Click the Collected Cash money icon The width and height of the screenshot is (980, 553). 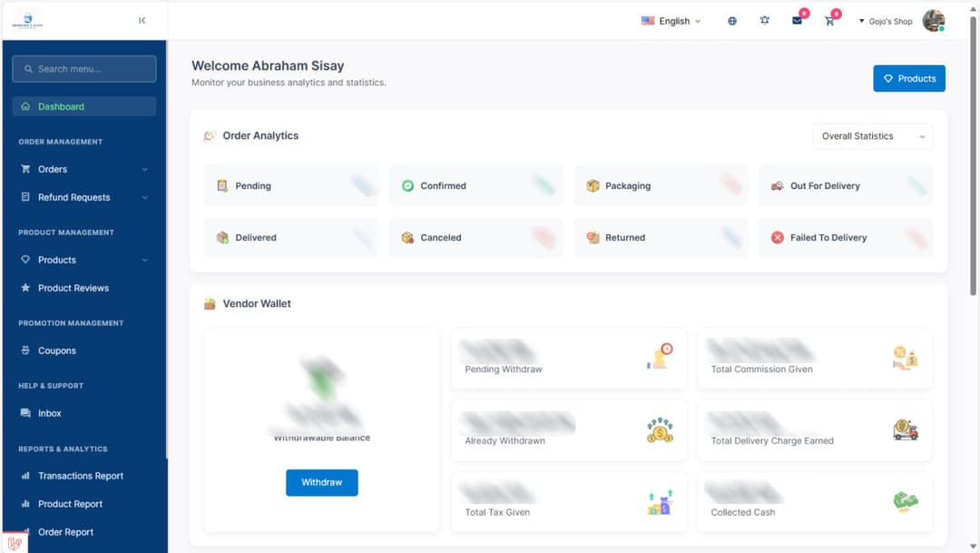click(x=905, y=501)
